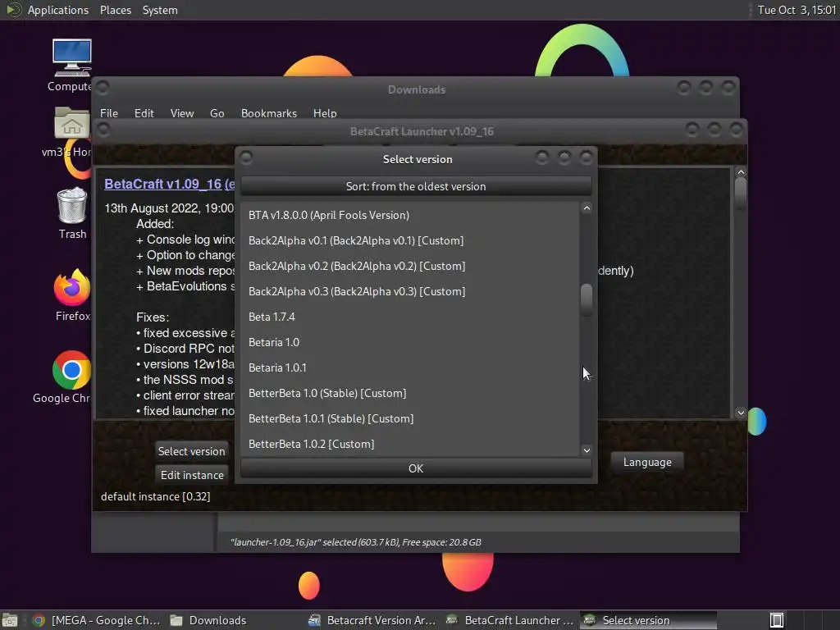Click 'default instance [0.32]' text
The image size is (840, 630).
pyautogui.click(x=155, y=496)
